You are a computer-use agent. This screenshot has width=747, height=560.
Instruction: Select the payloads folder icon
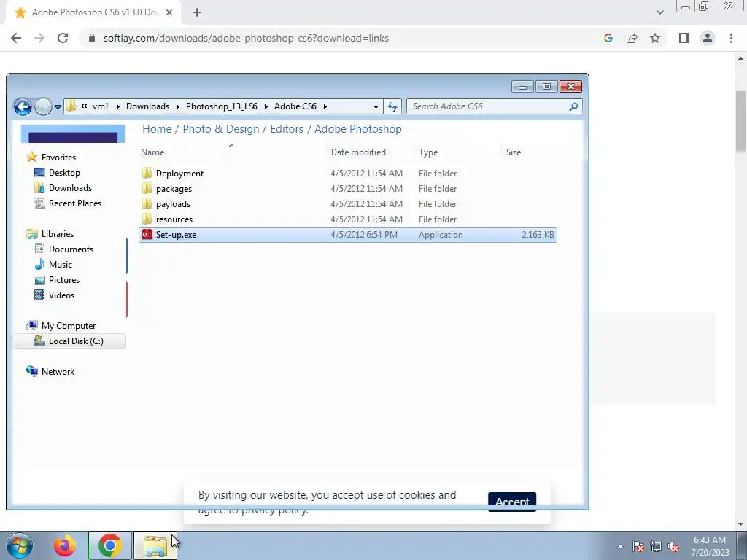(147, 203)
